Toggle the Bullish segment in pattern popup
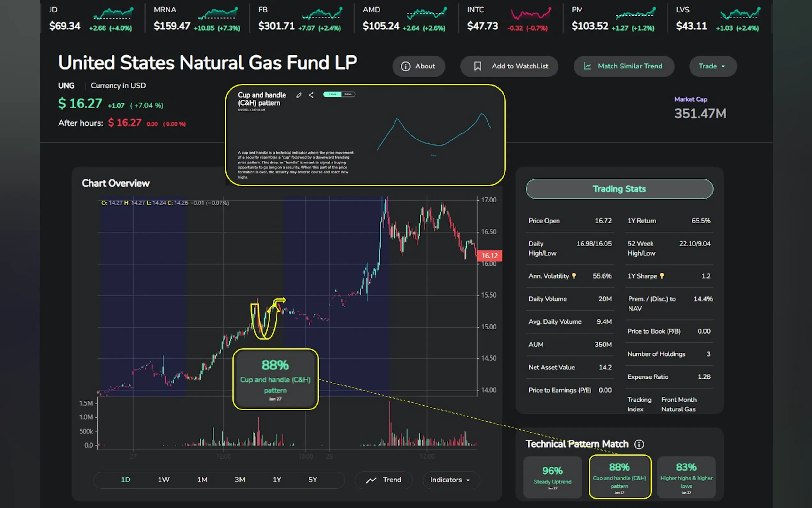The width and height of the screenshot is (812, 508). tap(348, 94)
